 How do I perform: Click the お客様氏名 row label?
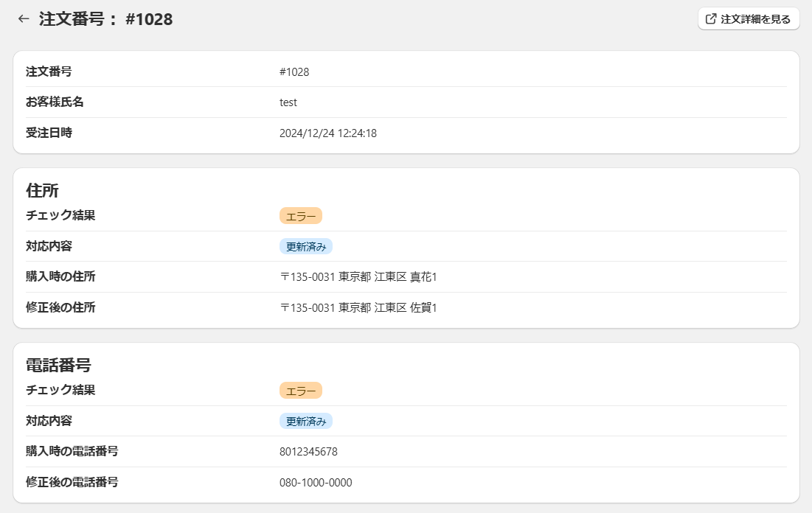point(55,102)
